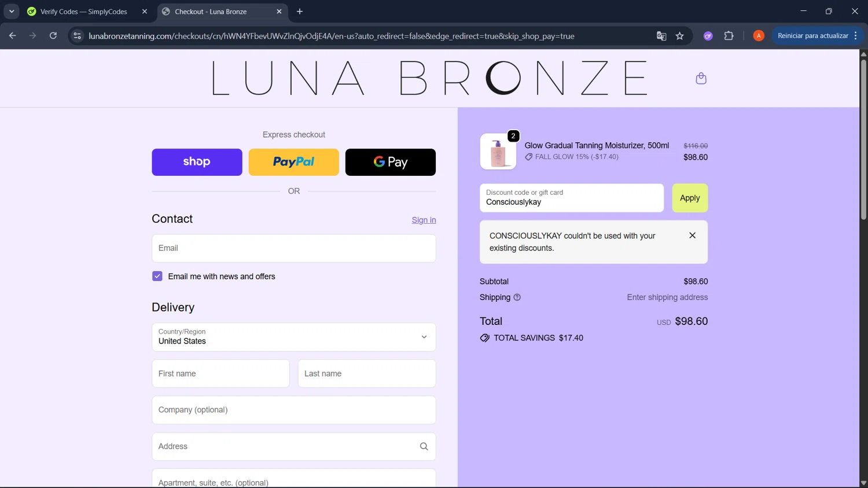This screenshot has width=868, height=488.
Task: Click the browser forward arrow
Action: pyautogui.click(x=33, y=36)
